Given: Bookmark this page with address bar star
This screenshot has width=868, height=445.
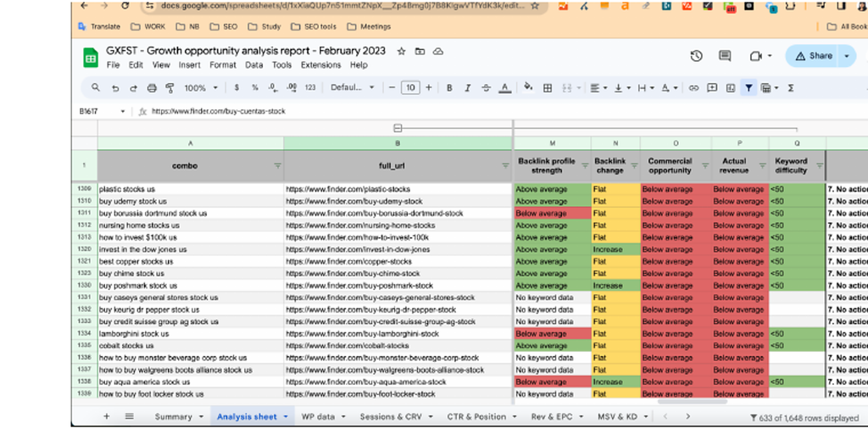Looking at the screenshot, I should [535, 6].
